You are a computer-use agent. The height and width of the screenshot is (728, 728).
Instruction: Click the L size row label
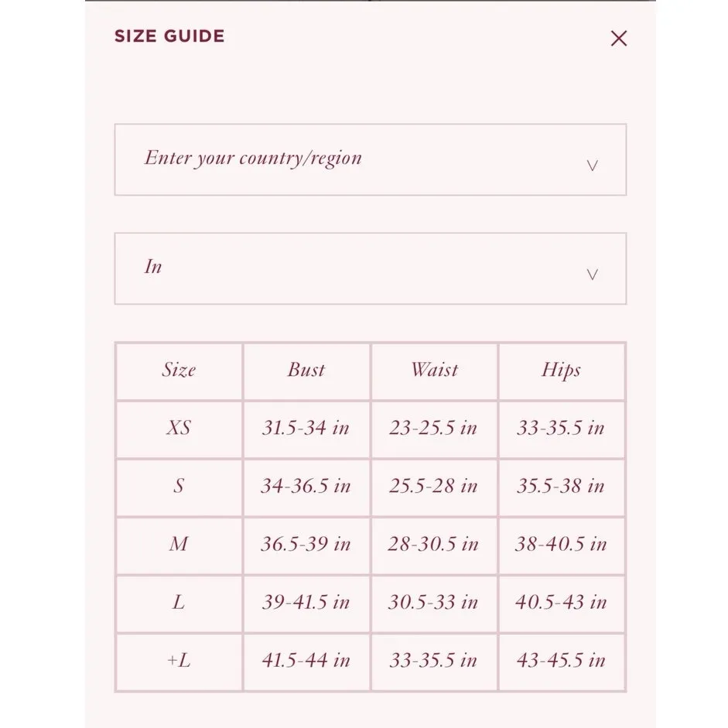click(x=179, y=603)
